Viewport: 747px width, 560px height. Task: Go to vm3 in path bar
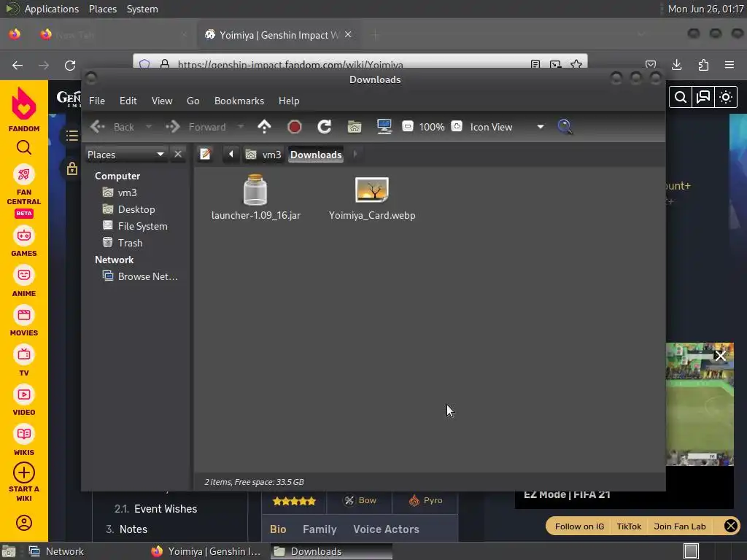click(263, 155)
